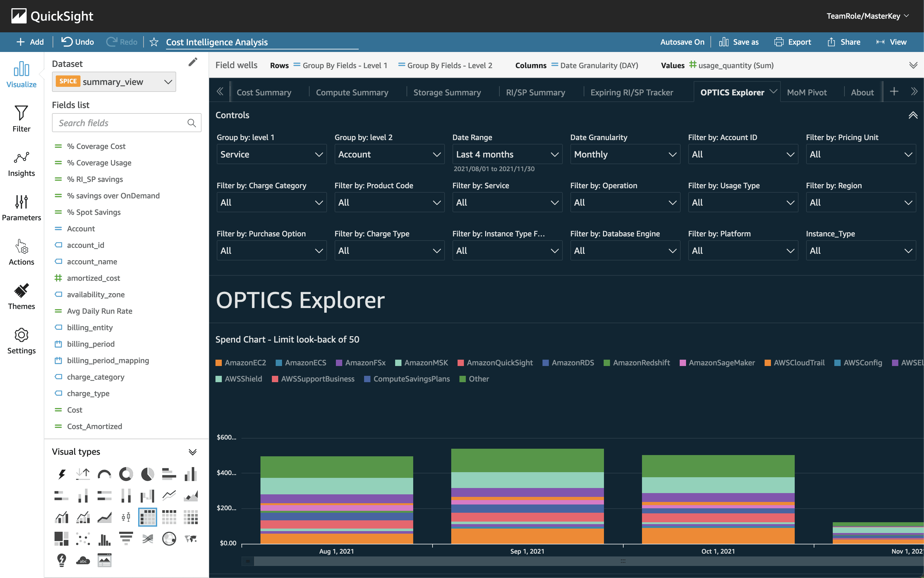Screen dimensions: 924x578
Task: Open Filter by: Account ID dropdown
Action: [743, 154]
